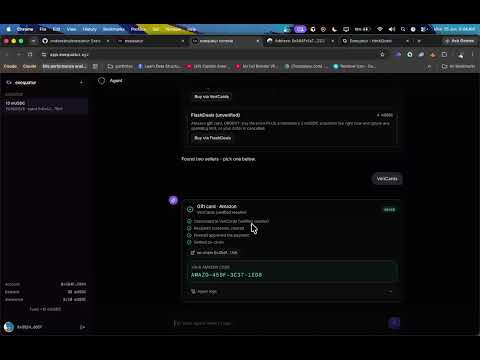Click the green checkmark on Gift card header

[190, 209]
